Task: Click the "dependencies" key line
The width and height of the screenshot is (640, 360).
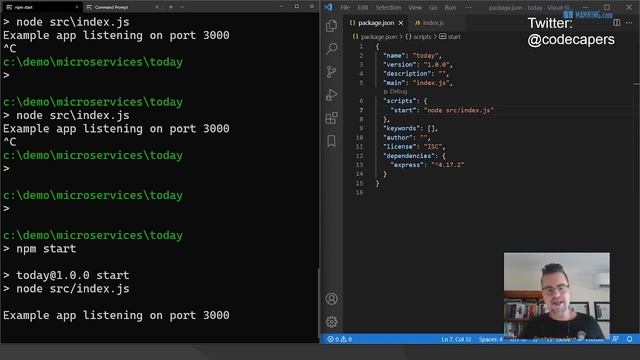Action: point(414,156)
